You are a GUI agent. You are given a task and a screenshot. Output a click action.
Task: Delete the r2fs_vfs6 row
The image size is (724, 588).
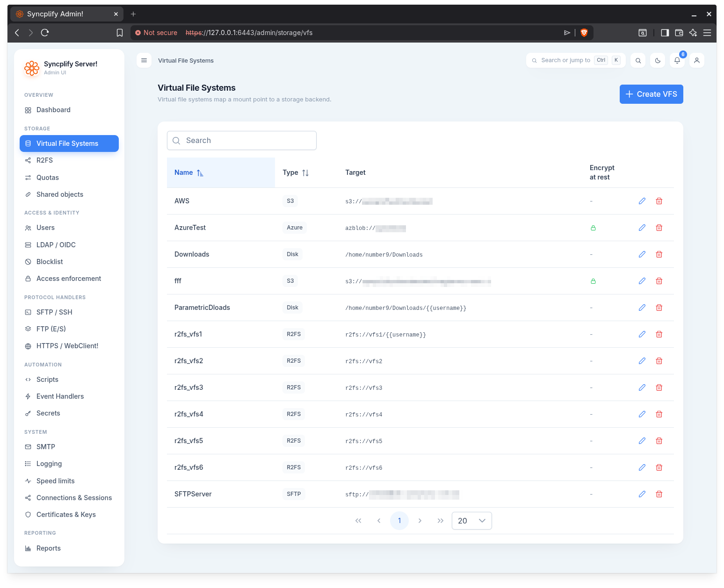pos(659,467)
